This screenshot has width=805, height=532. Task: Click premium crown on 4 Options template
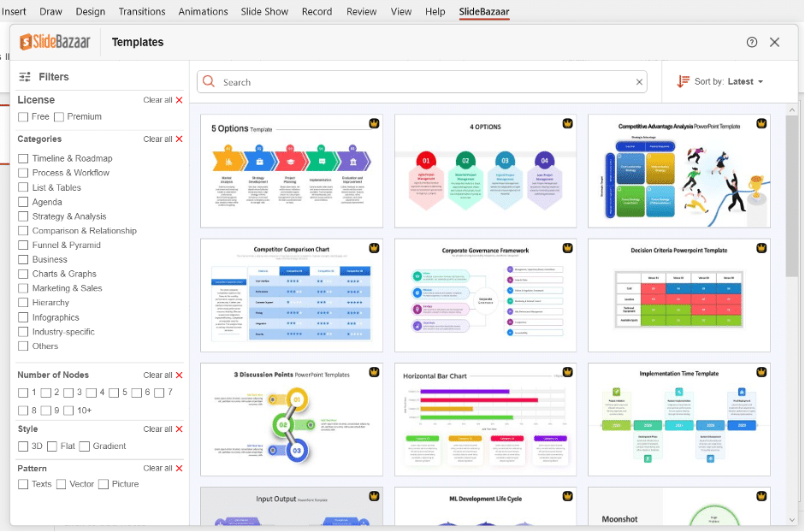tap(567, 123)
